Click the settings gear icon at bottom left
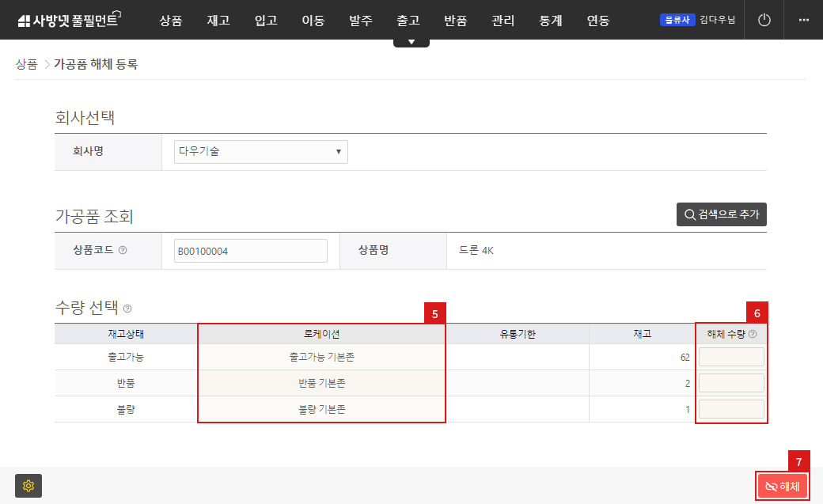 click(x=29, y=486)
